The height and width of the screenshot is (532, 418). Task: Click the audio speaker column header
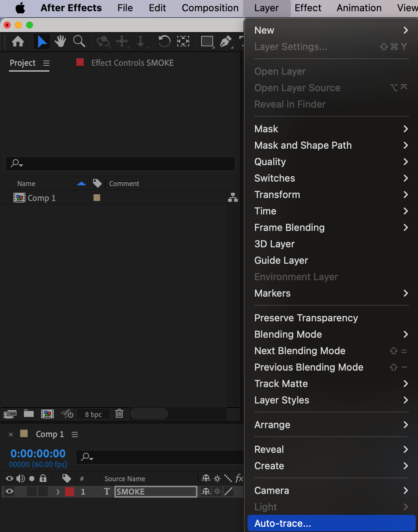click(x=21, y=479)
